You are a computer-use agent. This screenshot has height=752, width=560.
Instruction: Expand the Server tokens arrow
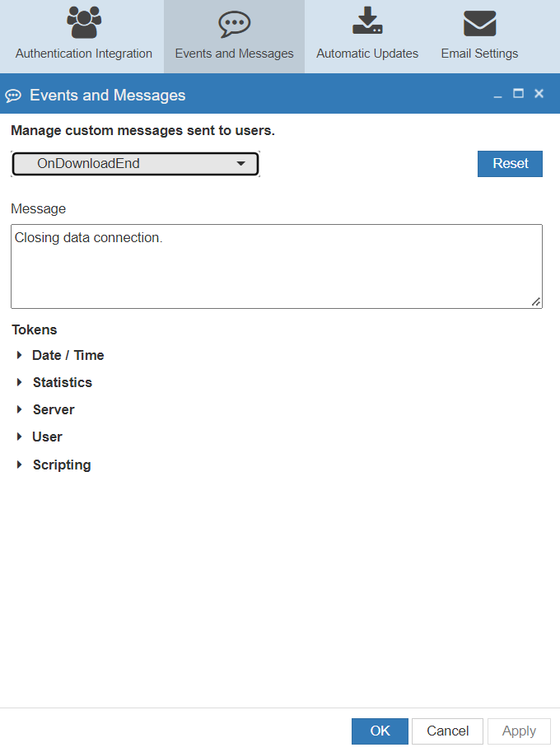[19, 409]
